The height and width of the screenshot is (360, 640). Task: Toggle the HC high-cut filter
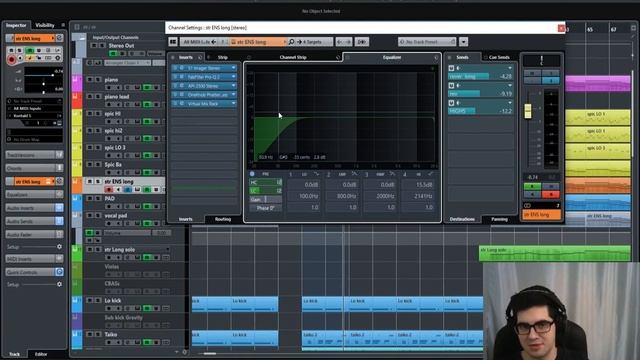(265, 182)
